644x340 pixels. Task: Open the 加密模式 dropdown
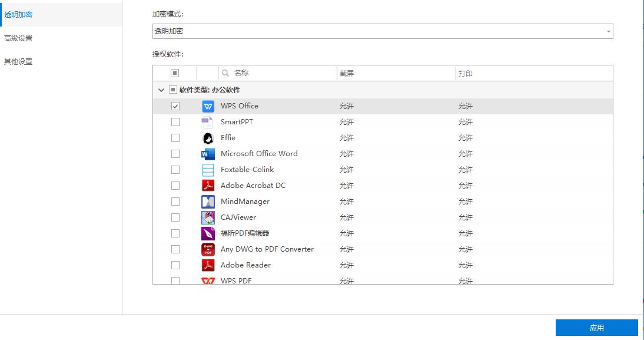(383, 31)
